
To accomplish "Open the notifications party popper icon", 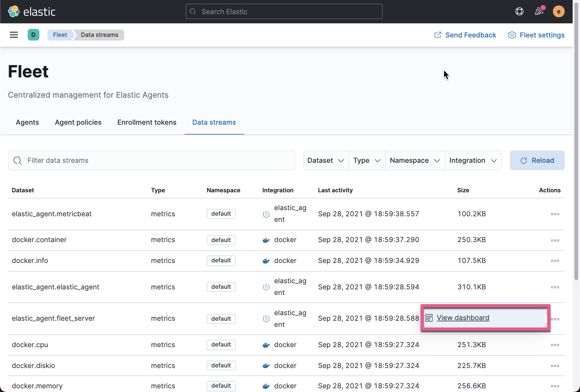I will coord(539,11).
